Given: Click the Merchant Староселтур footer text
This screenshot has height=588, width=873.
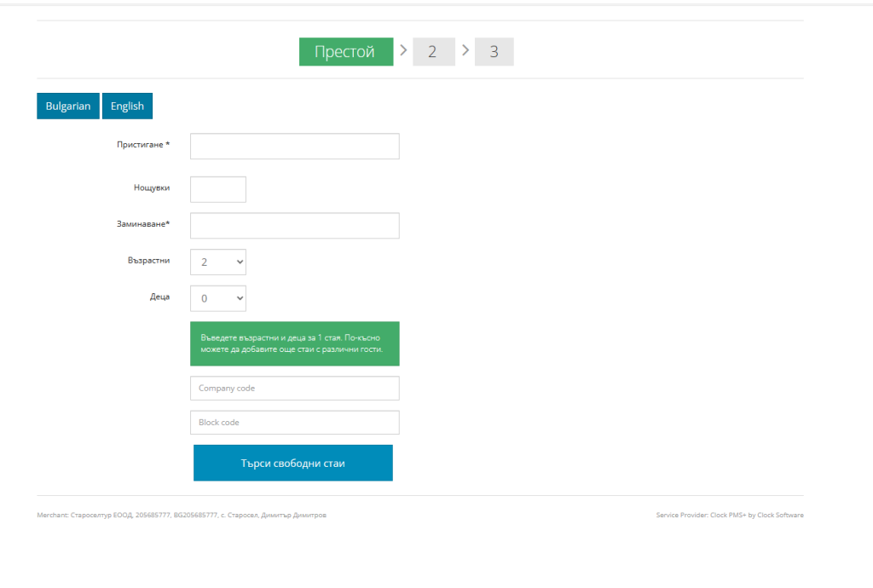Looking at the screenshot, I should pyautogui.click(x=182, y=516).
